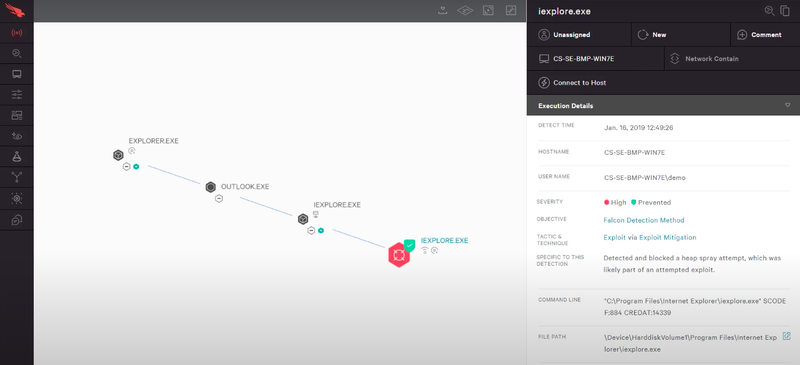
Task: Click the file path value text
Action: (x=690, y=343)
